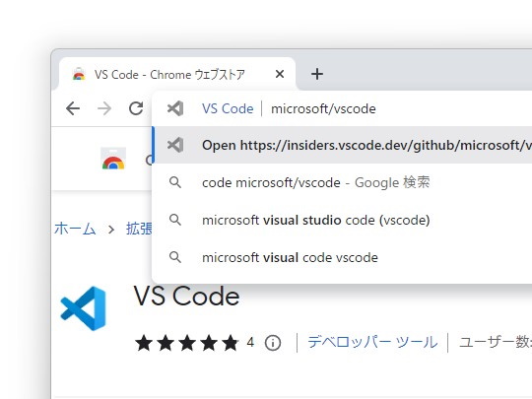Click the rating count 4
Screen dimensions: 532x399
250,342
